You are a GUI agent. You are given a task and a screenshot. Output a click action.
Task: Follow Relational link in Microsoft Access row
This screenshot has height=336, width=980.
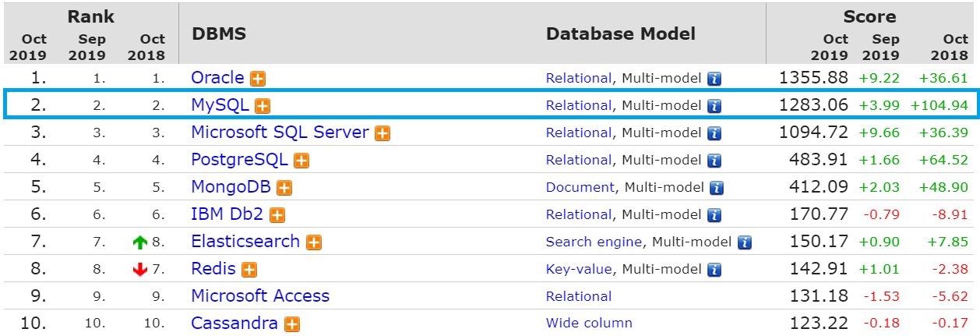coord(579,296)
